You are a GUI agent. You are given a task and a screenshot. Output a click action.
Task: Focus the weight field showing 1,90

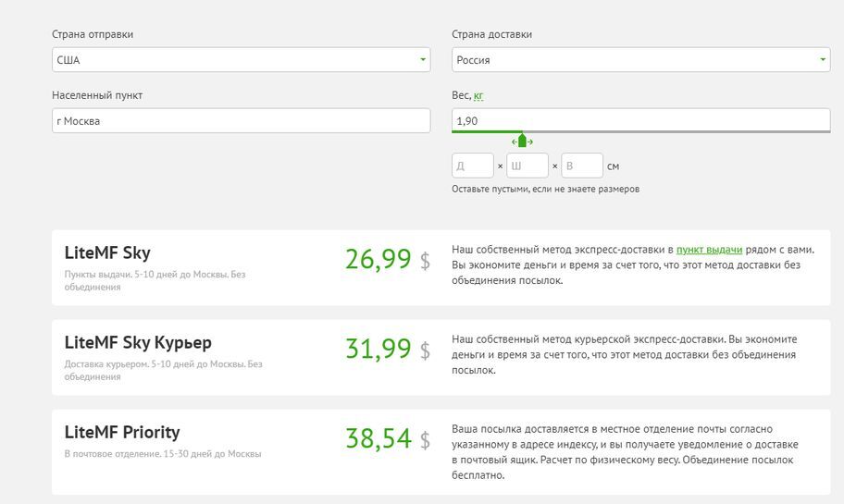coord(640,121)
